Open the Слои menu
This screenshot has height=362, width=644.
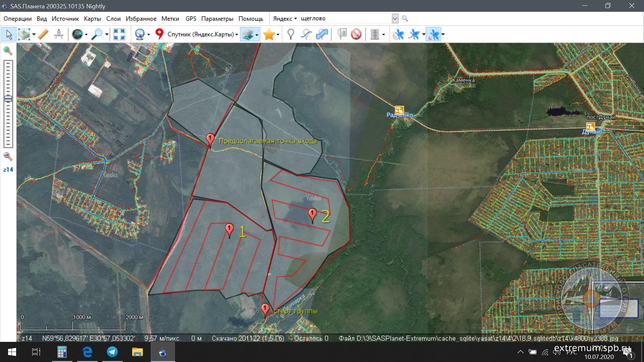click(113, 19)
